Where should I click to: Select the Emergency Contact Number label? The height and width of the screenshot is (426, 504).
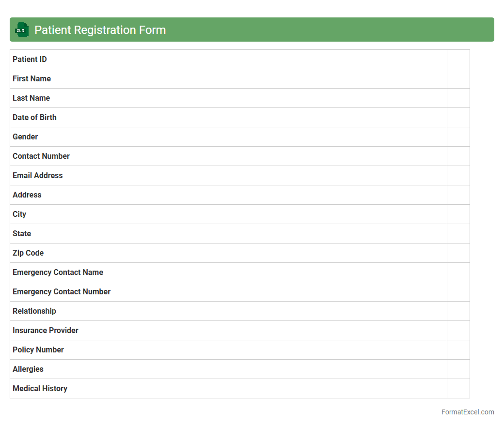[x=62, y=292]
